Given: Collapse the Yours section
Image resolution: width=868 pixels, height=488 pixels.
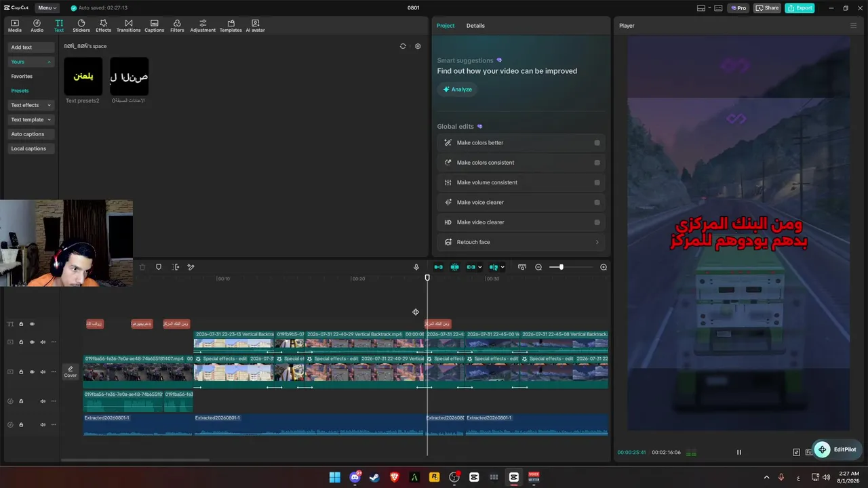Looking at the screenshot, I should pos(49,62).
